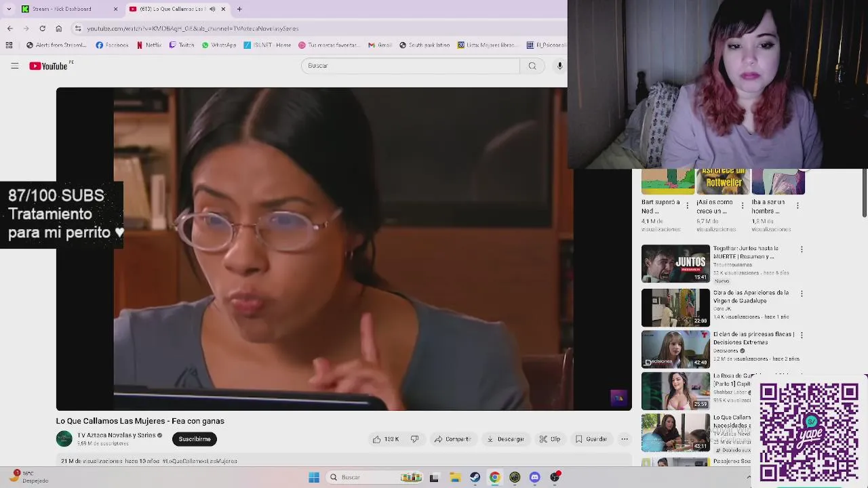Open the Facebook bookmark
This screenshot has width=868, height=488.
coord(112,45)
